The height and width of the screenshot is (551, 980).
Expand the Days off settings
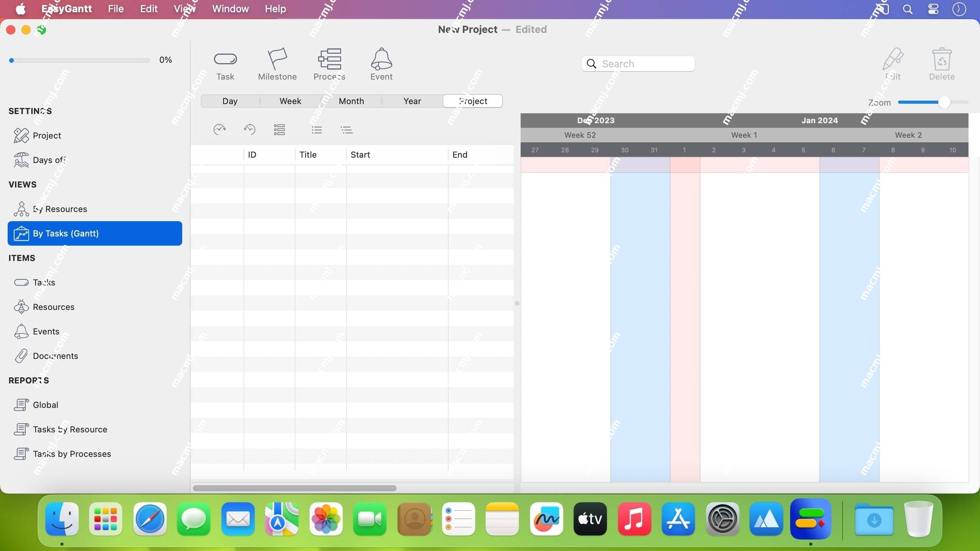point(49,160)
